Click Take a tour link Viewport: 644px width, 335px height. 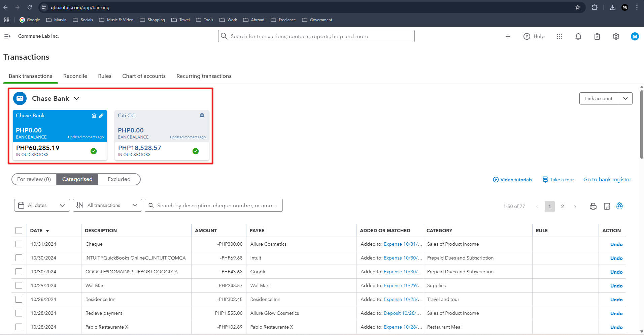coord(558,180)
